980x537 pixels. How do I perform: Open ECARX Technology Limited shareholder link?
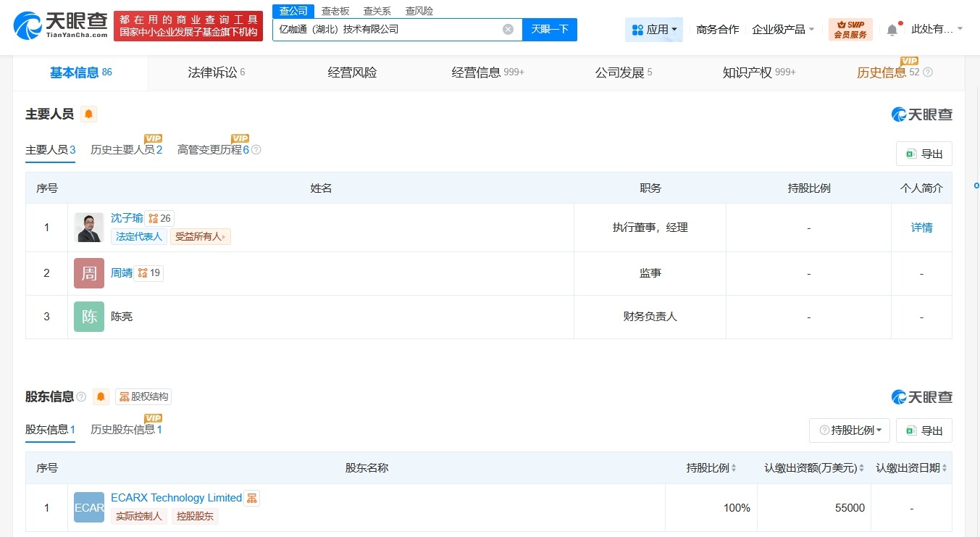176,498
